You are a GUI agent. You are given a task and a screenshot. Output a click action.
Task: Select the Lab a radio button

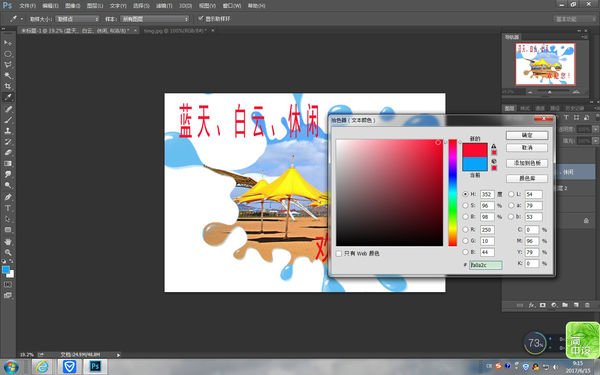(511, 205)
